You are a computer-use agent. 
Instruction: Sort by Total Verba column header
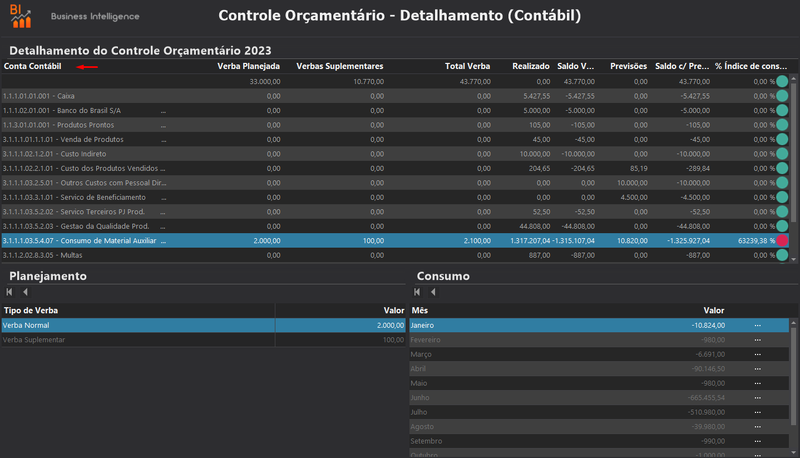tap(467, 66)
